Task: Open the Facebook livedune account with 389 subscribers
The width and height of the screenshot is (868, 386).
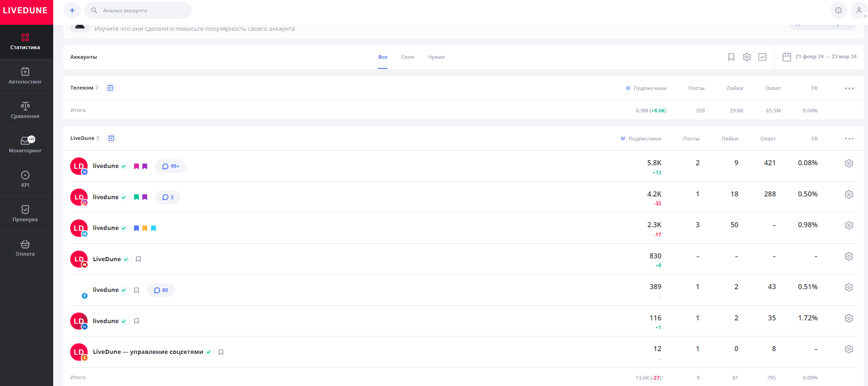Action: tap(106, 290)
